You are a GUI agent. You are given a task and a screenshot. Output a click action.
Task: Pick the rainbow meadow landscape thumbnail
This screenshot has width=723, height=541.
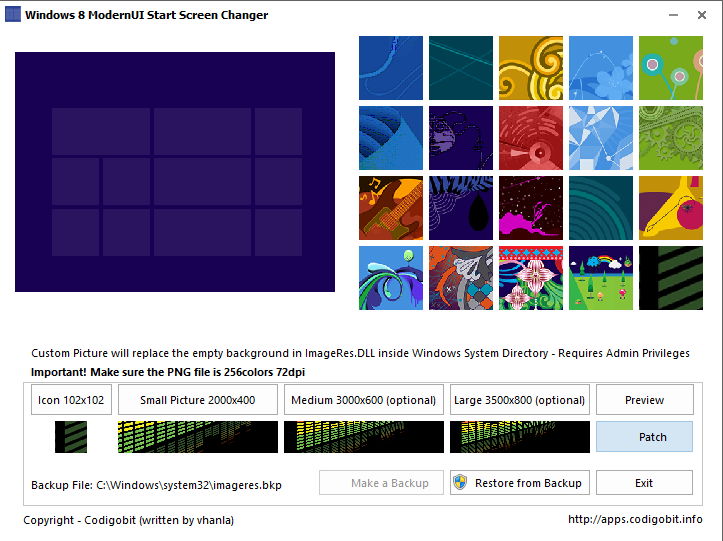click(x=601, y=278)
